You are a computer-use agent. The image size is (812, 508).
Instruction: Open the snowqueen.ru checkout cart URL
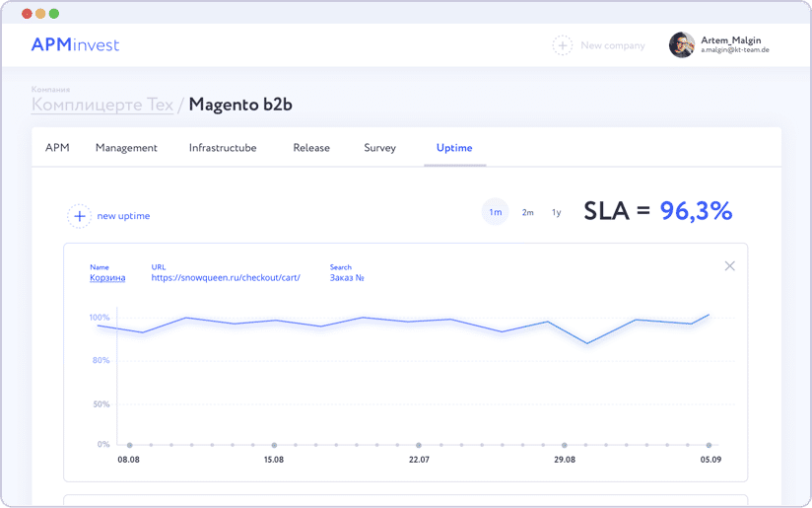click(226, 278)
